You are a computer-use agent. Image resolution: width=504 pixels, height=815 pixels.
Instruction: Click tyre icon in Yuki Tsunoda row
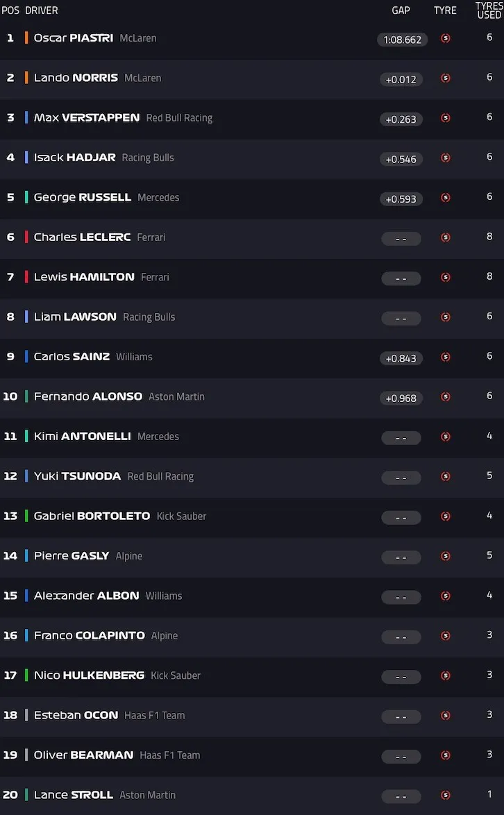click(x=445, y=476)
